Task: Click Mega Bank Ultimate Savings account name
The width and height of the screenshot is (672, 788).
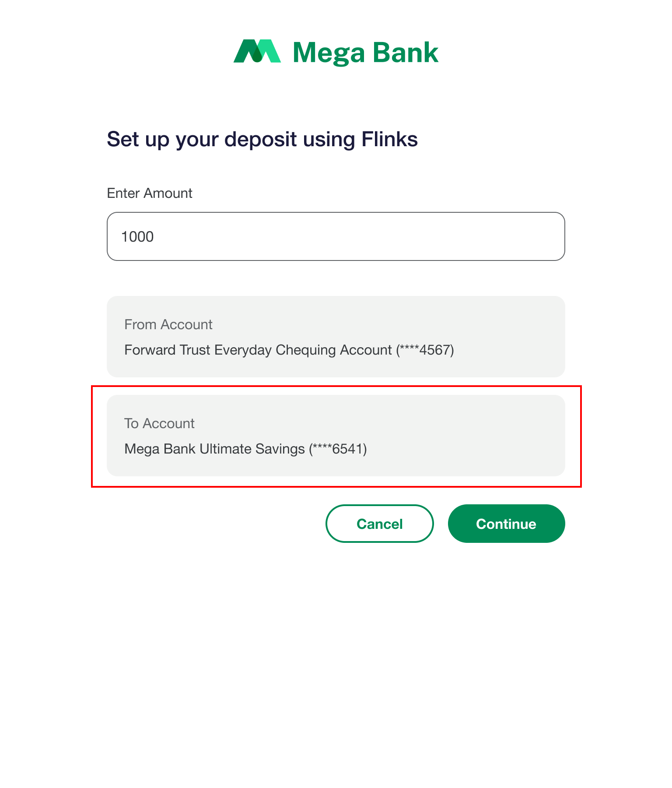Action: (214, 449)
